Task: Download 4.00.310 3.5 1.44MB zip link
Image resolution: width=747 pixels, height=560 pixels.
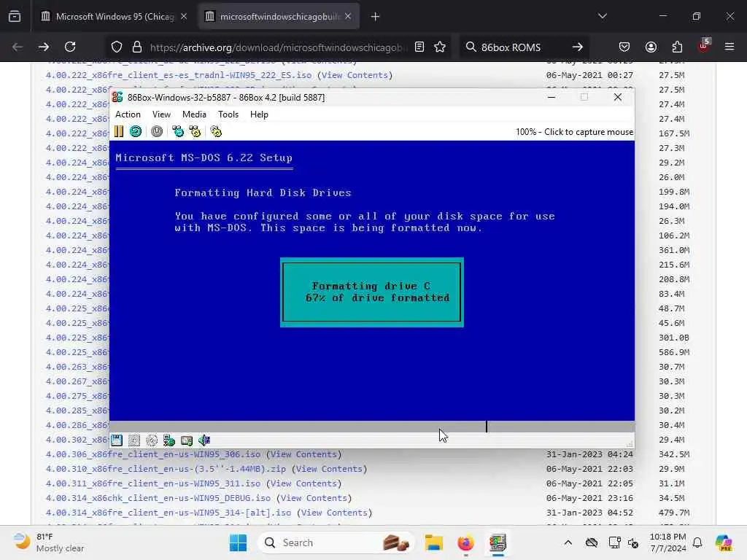Action: pyautogui.click(x=166, y=469)
